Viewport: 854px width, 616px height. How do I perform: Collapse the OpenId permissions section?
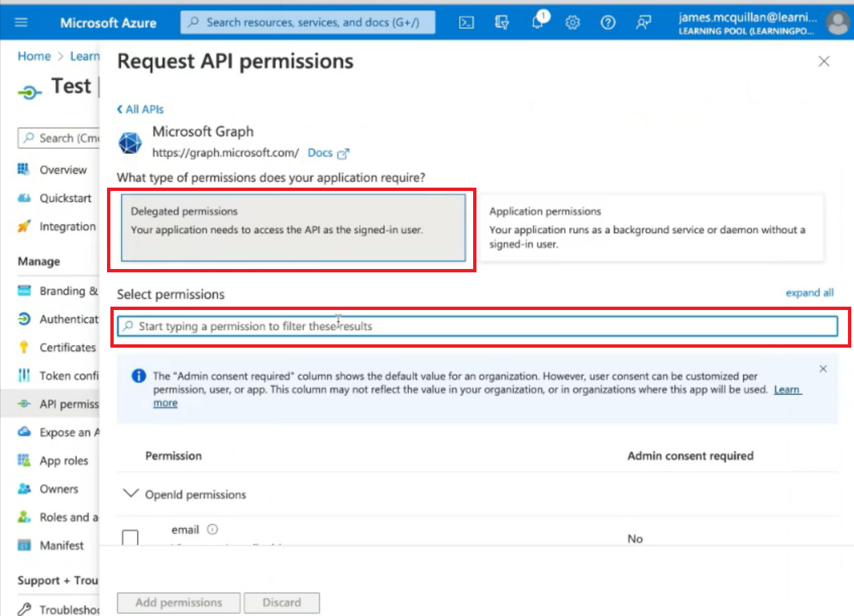click(x=130, y=494)
